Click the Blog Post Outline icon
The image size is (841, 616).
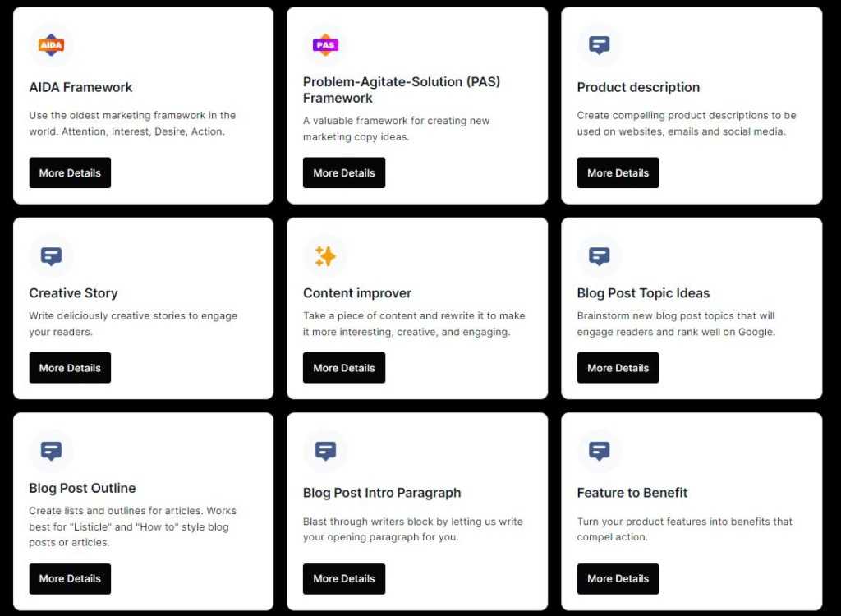click(x=51, y=451)
